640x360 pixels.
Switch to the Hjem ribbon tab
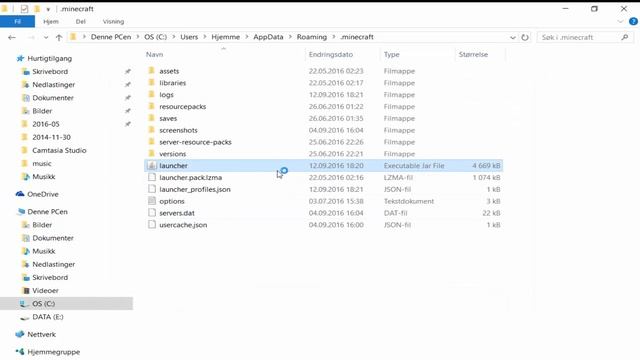[x=51, y=22]
